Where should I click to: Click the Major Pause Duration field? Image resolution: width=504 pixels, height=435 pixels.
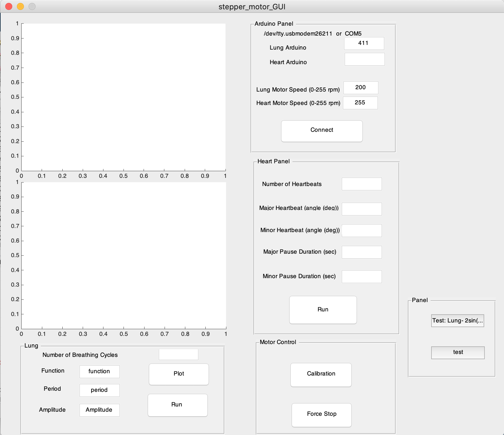pos(362,252)
